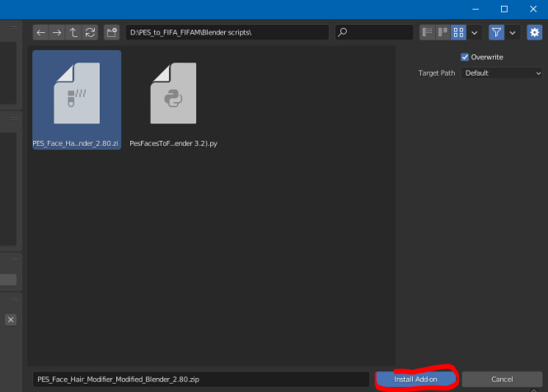Open Target Path Default dropdown
Viewport: 548px width, 392px height.
(x=502, y=73)
